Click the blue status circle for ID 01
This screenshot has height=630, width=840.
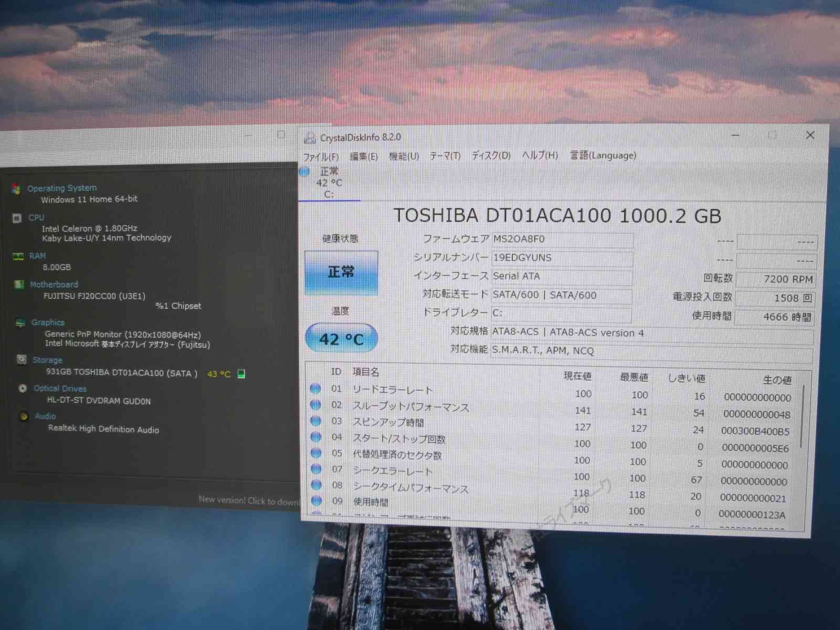(316, 388)
